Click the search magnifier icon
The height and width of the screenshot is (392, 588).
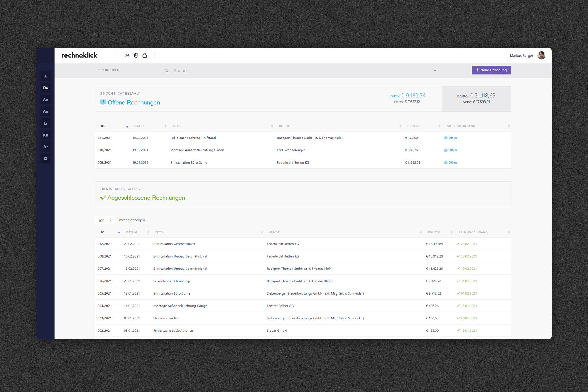click(167, 71)
